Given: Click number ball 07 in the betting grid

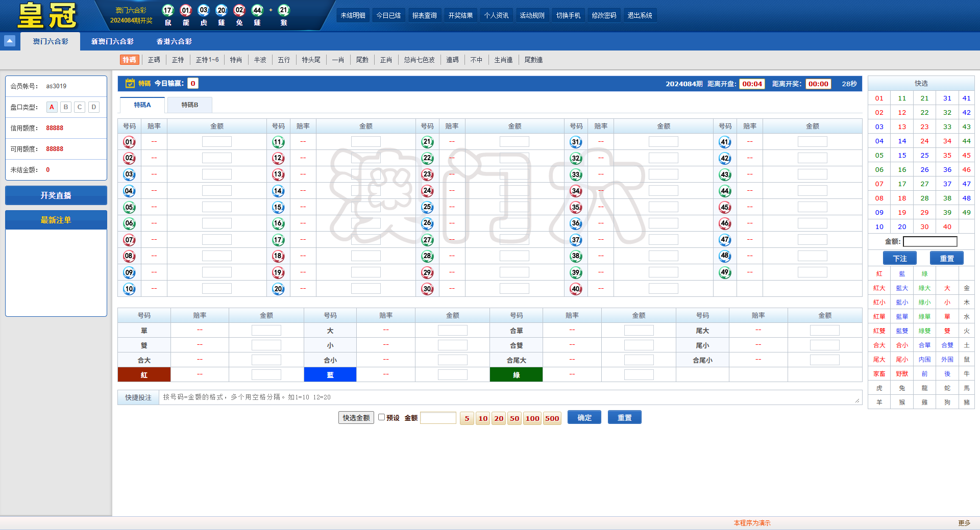Looking at the screenshot, I should click(x=129, y=239).
